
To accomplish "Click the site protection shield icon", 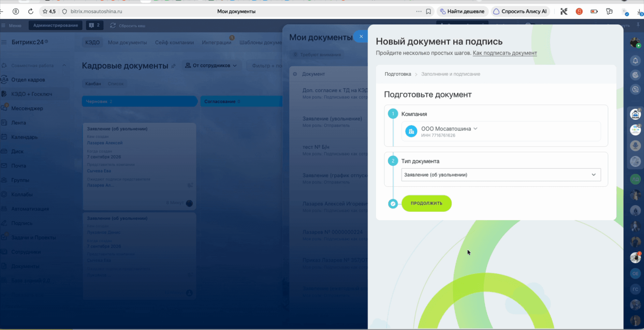I will click(x=64, y=11).
